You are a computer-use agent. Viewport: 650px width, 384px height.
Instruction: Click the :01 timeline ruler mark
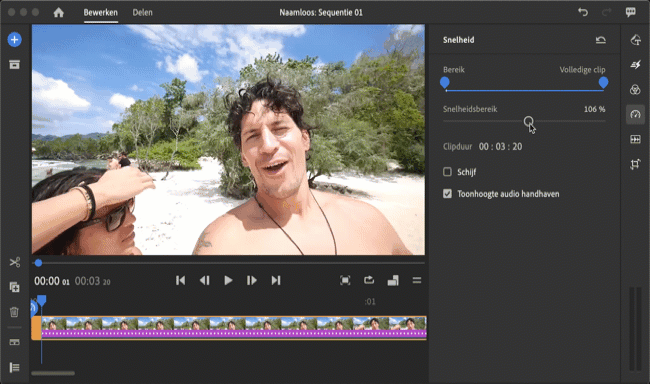pos(370,301)
